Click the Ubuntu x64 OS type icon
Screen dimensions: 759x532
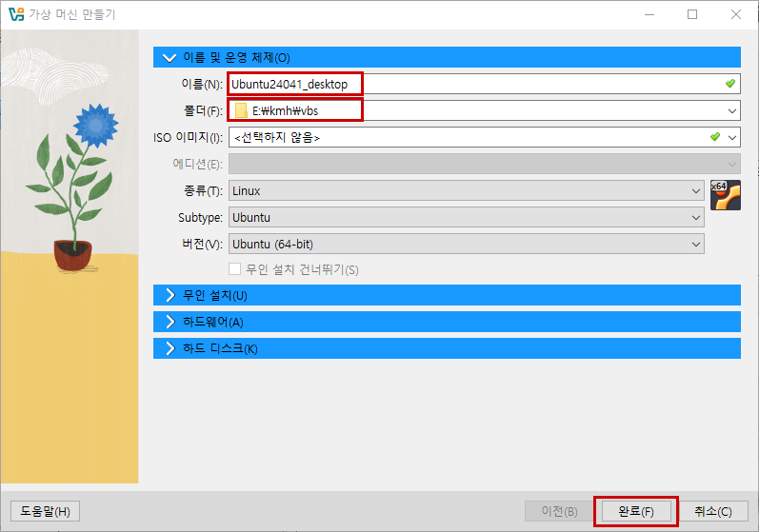tap(725, 195)
